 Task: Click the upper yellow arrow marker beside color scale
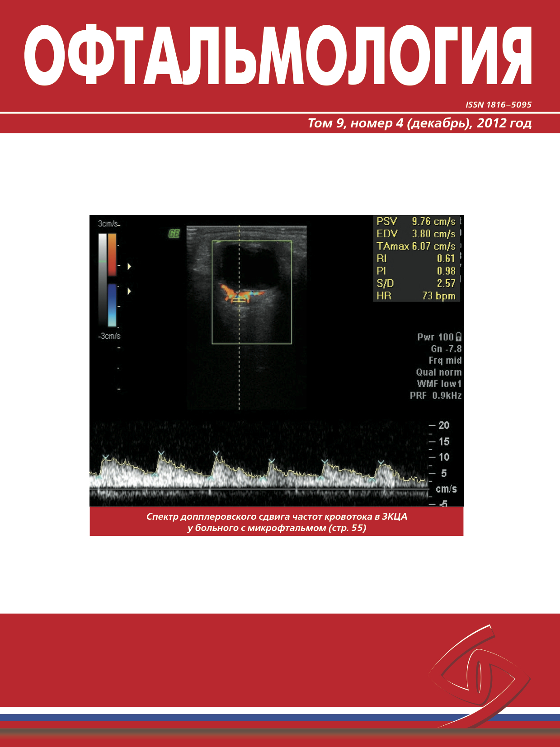[x=129, y=266]
